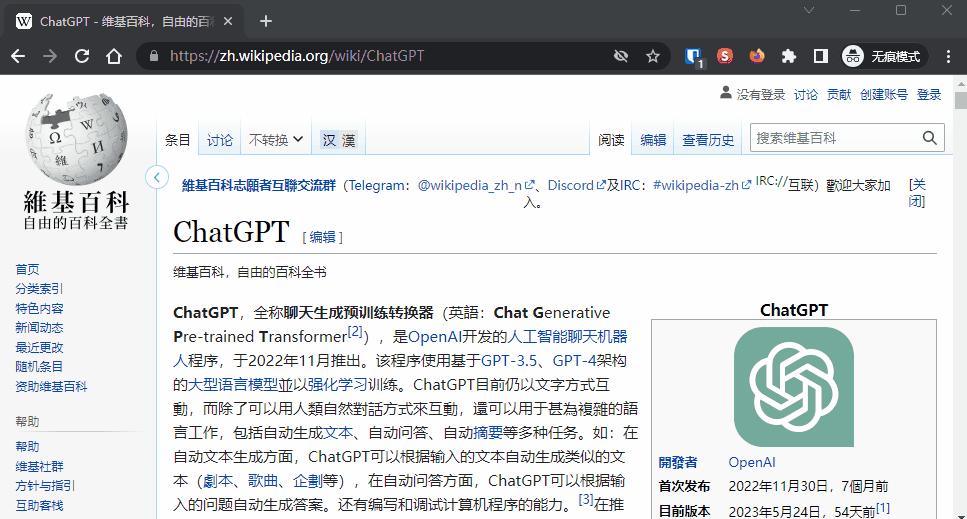Open the Extensions puzzle piece menu
The width and height of the screenshot is (967, 519).
[x=789, y=56]
